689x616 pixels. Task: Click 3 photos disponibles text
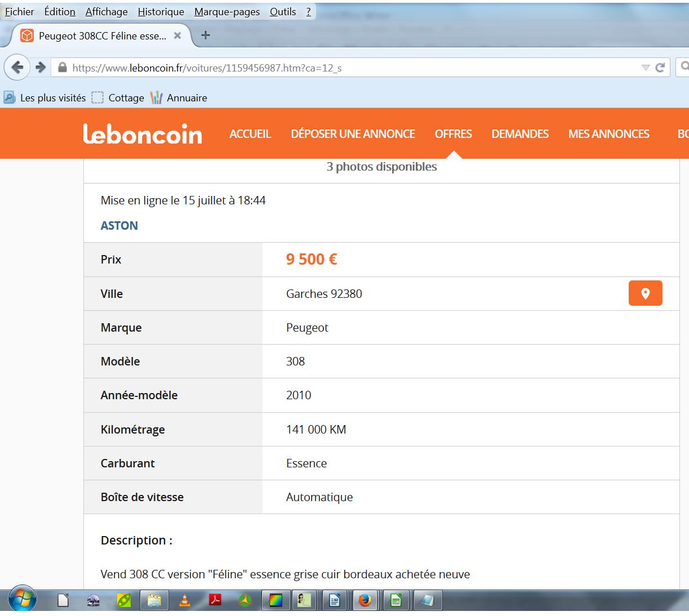[x=381, y=167]
